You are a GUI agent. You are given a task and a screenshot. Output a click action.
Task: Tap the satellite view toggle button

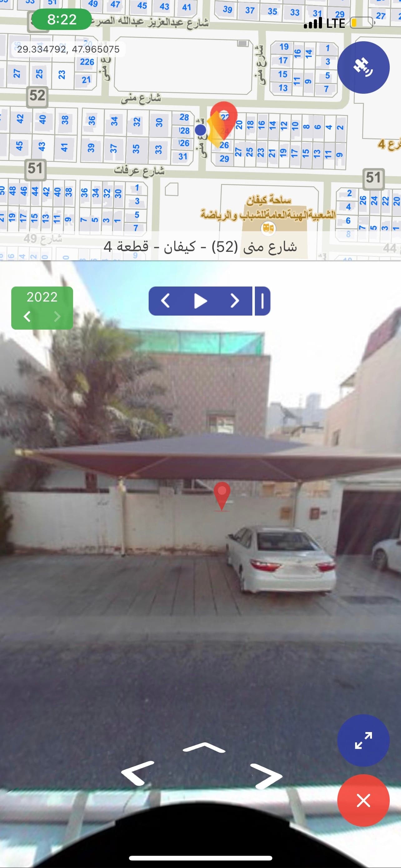tap(363, 67)
